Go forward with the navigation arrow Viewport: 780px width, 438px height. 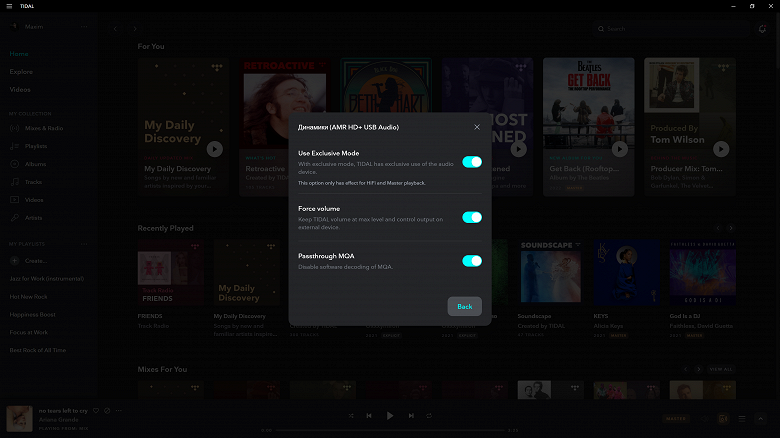click(x=135, y=29)
